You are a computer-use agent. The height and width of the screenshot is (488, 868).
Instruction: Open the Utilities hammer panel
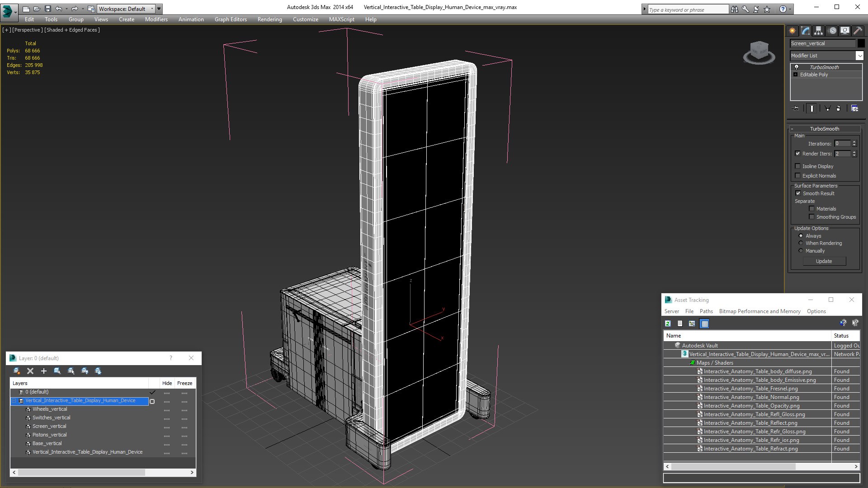(x=857, y=31)
